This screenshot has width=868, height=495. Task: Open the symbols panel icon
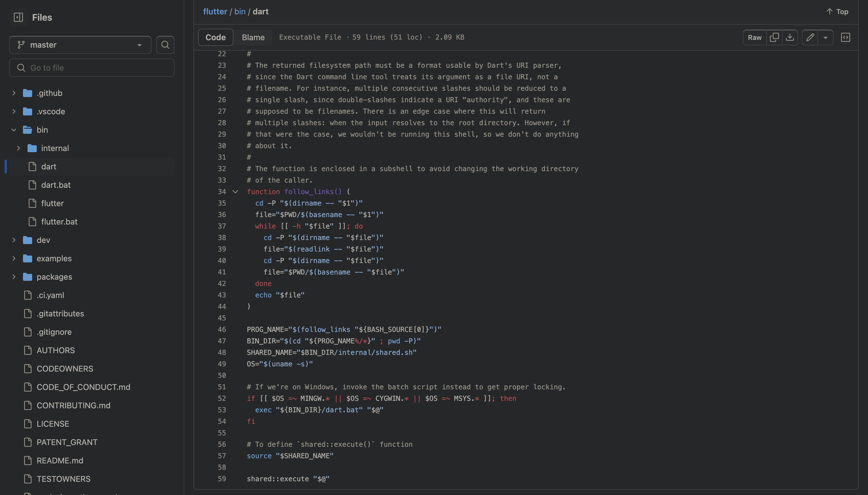pos(845,37)
